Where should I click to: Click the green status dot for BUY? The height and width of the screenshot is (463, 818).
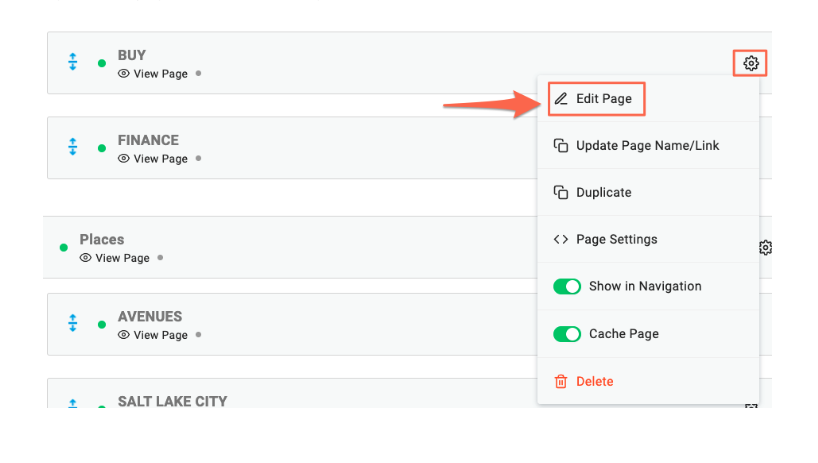click(102, 63)
